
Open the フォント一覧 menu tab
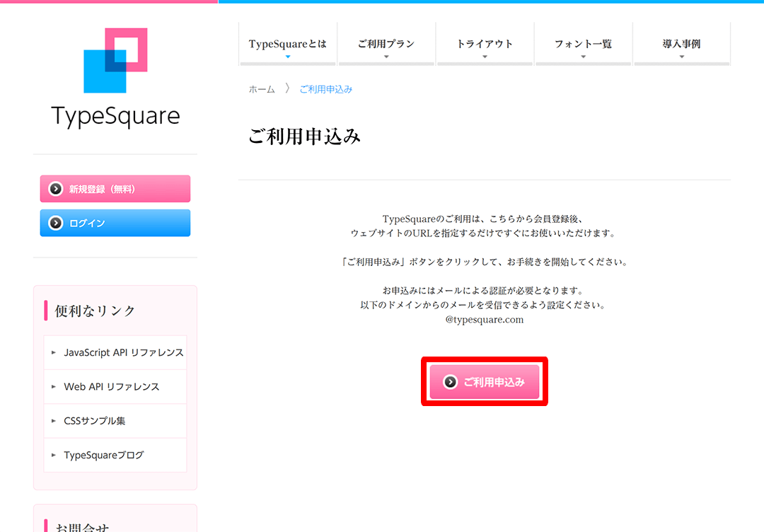tap(583, 44)
